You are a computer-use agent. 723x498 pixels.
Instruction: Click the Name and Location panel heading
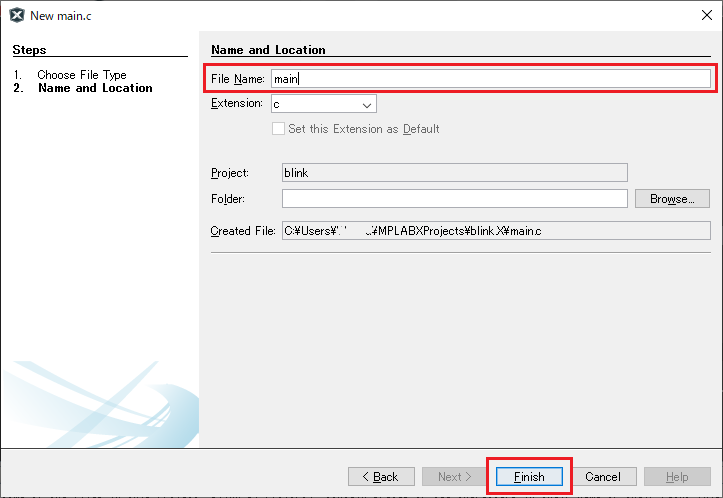pyautogui.click(x=268, y=50)
